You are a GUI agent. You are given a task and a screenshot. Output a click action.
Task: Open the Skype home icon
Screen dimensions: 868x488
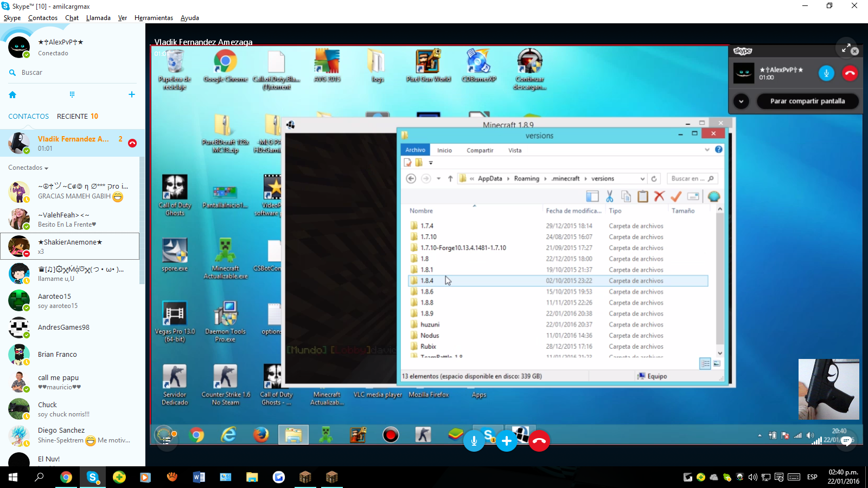point(12,94)
